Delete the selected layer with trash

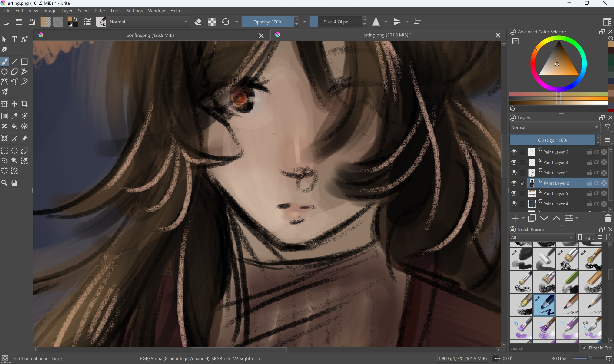coord(608,218)
